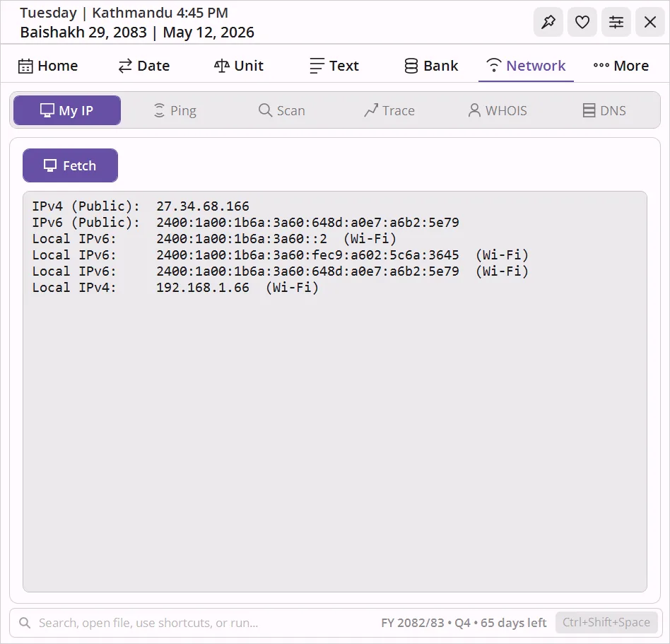Viewport: 670px width, 644px height.
Task: Click the server stack icon beside DNS
Action: [x=589, y=110]
